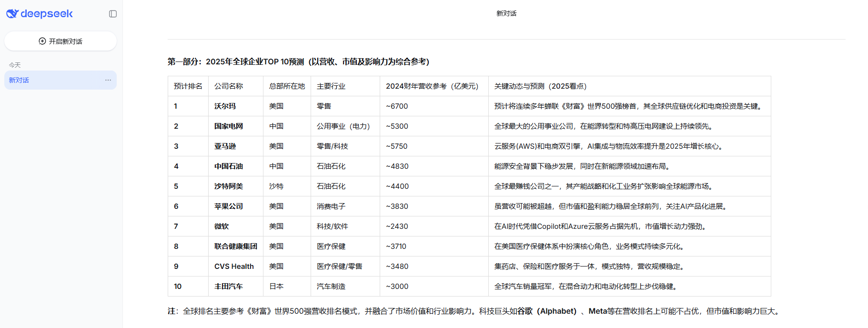Click the Microsoft forecast mentioning Copilot和Azure

click(x=602, y=226)
